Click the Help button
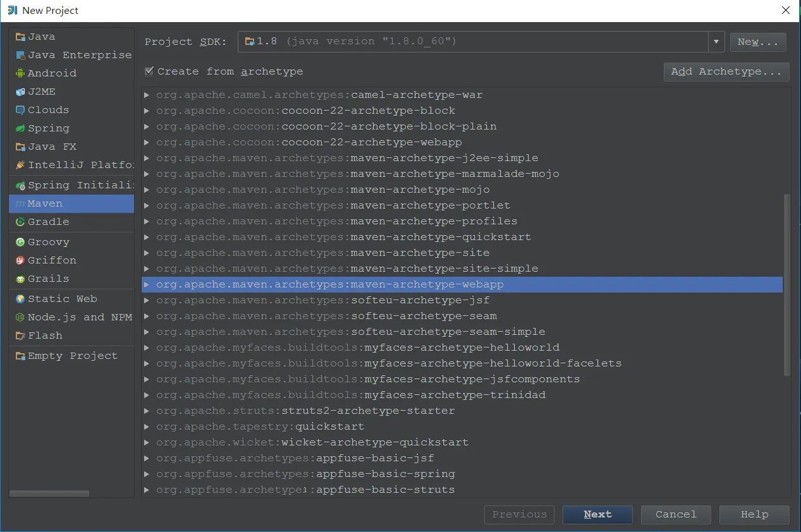 click(754, 514)
